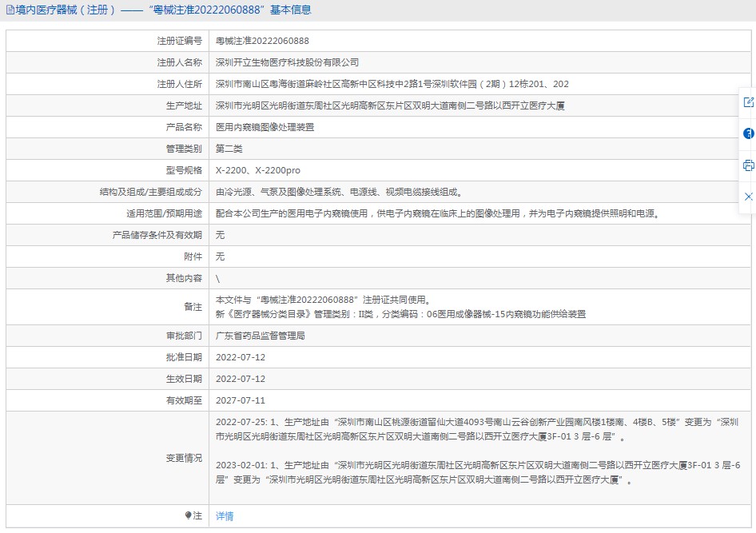
Task: Select registration number 粤械注准20222060888 value
Action: 262,41
